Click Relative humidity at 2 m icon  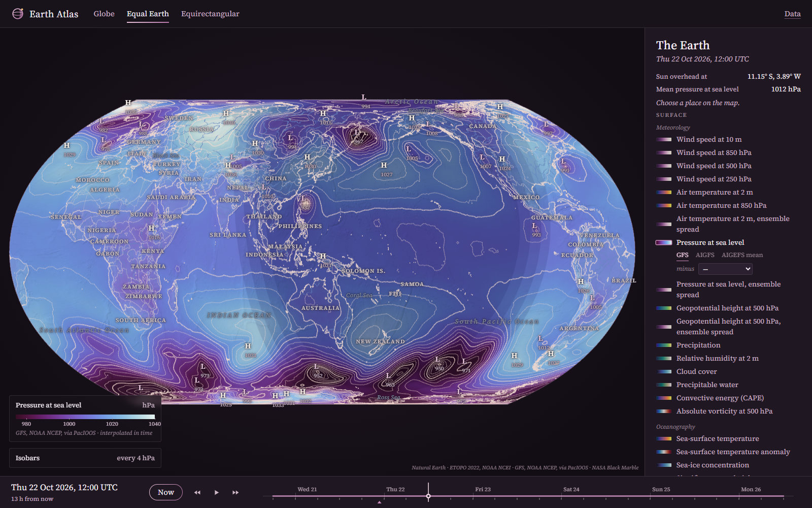click(x=664, y=358)
